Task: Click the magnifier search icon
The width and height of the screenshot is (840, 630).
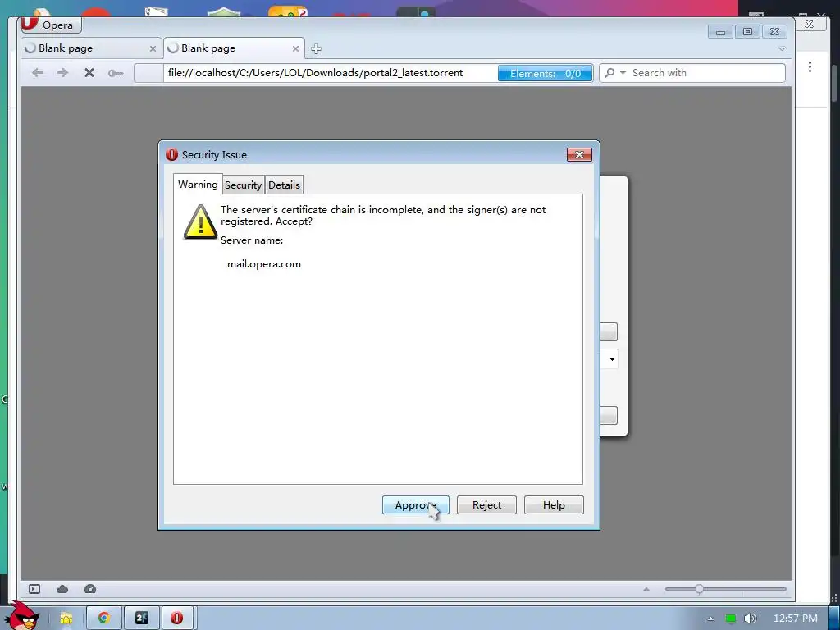Action: (x=609, y=73)
